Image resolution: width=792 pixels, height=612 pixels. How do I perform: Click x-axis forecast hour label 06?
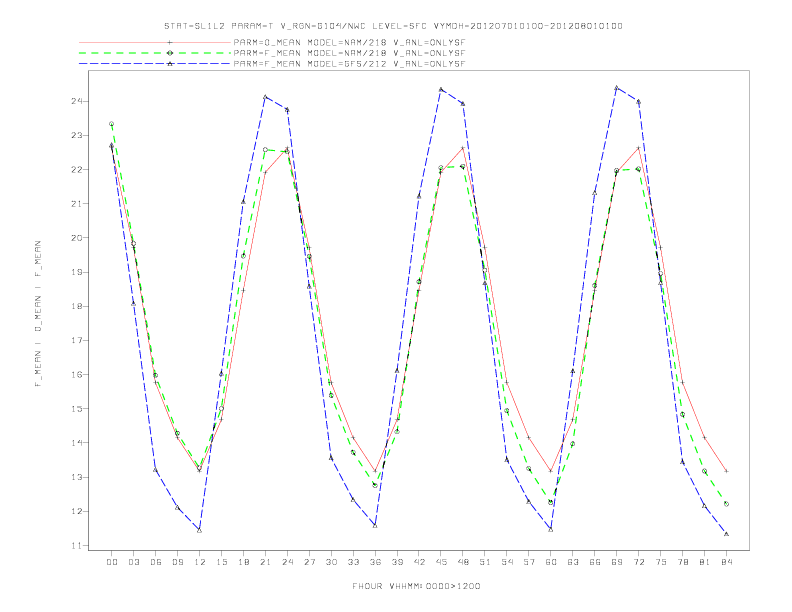point(156,562)
